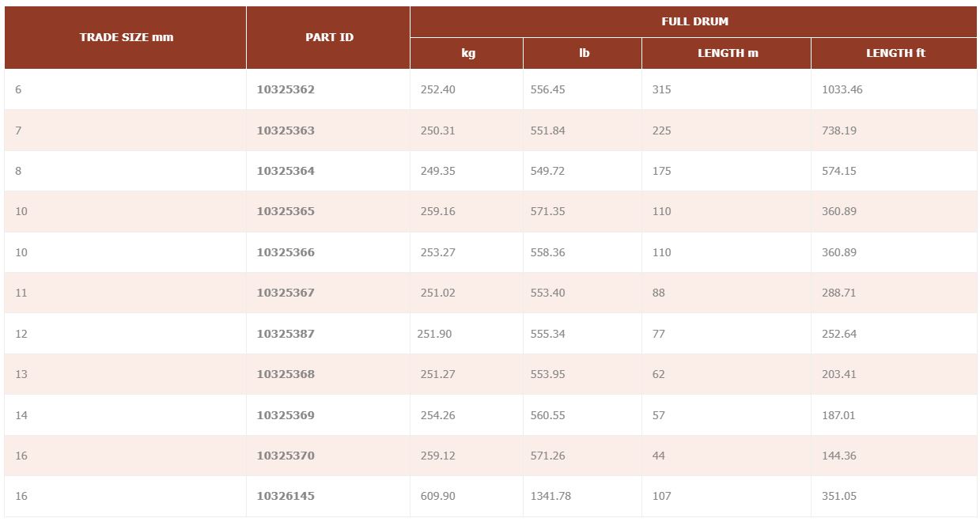Select part ID 10325369

(x=286, y=415)
